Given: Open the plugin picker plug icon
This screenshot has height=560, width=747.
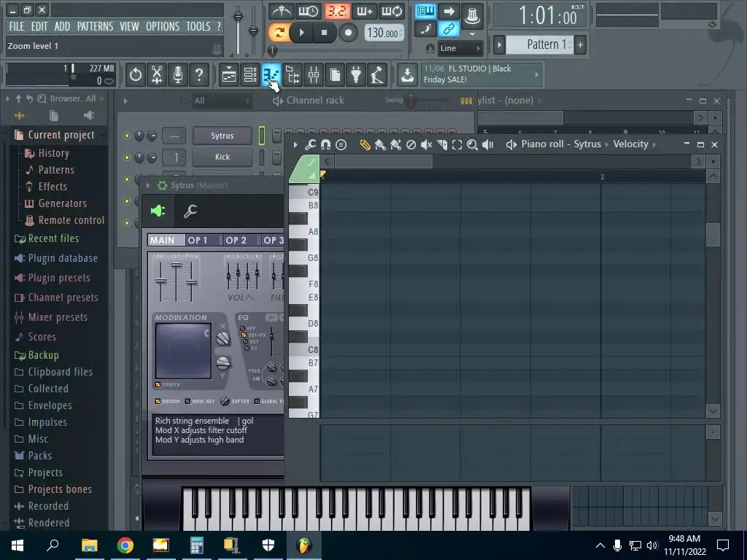Looking at the screenshot, I should (x=356, y=75).
